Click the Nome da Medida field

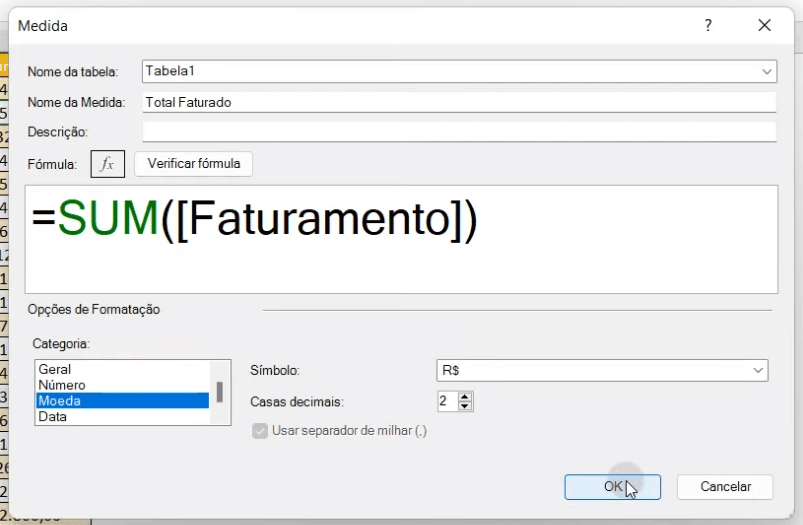(x=459, y=102)
